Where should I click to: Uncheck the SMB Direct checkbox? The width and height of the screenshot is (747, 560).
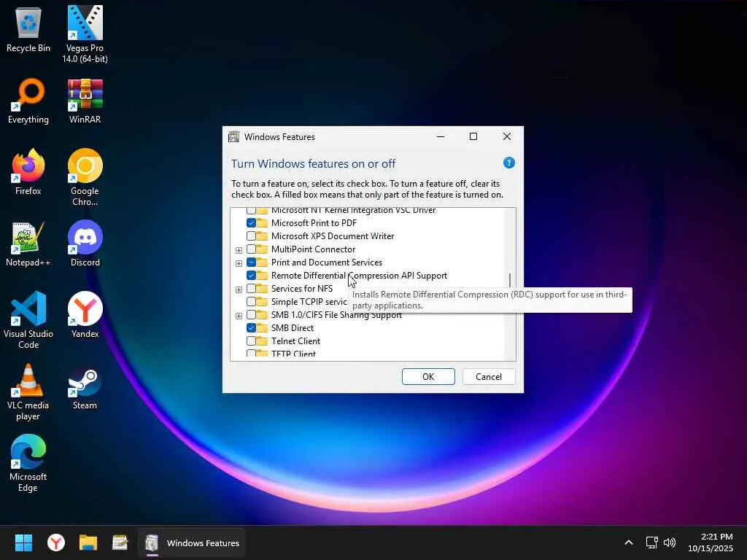tap(251, 327)
